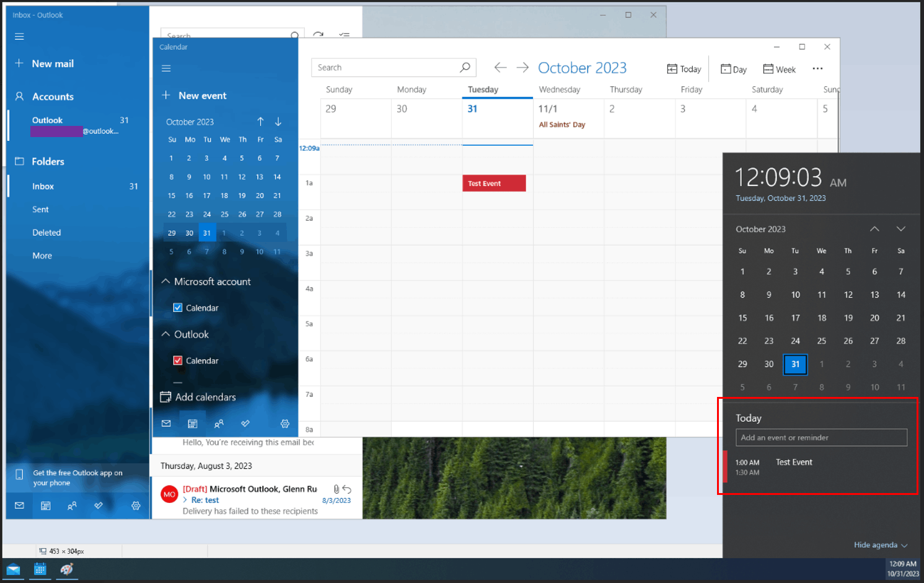Viewport: 924px width, 583px height.
Task: Open To Do via the checkmark icon
Action: [x=245, y=424]
